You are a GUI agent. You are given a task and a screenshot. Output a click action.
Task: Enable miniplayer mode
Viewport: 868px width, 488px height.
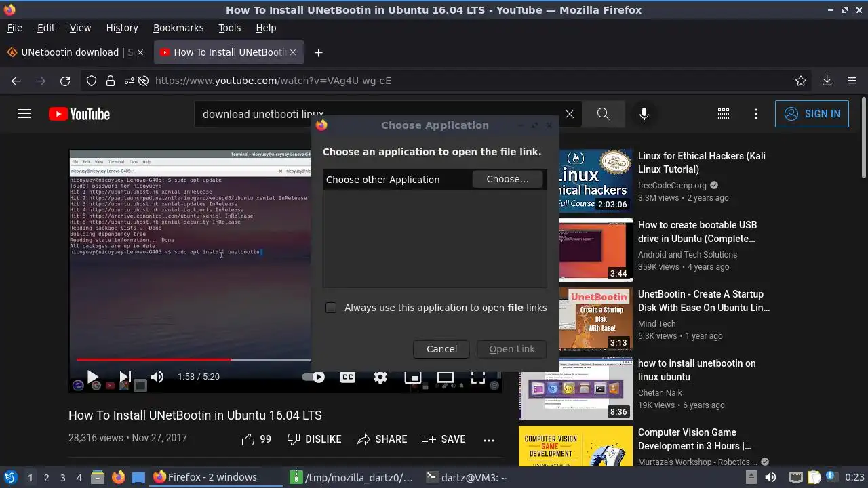pos(413,377)
